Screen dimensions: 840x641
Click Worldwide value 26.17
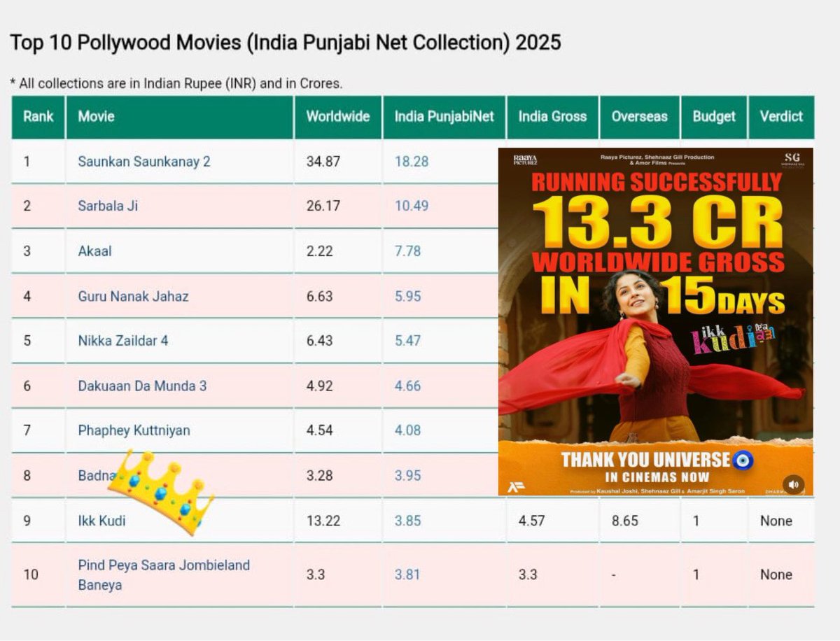click(323, 206)
